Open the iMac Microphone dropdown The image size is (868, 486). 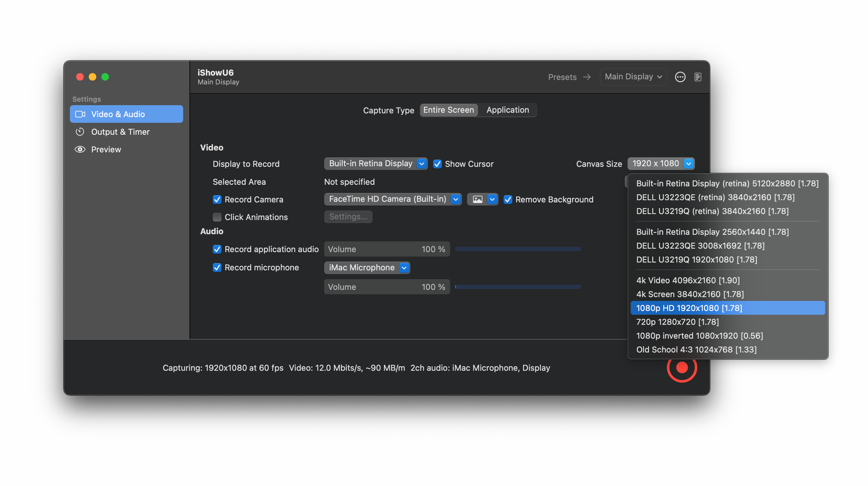(x=367, y=268)
